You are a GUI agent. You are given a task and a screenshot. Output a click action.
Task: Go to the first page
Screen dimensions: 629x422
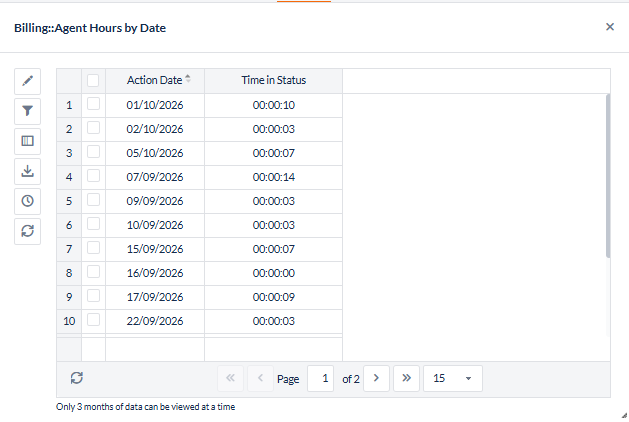(230, 378)
